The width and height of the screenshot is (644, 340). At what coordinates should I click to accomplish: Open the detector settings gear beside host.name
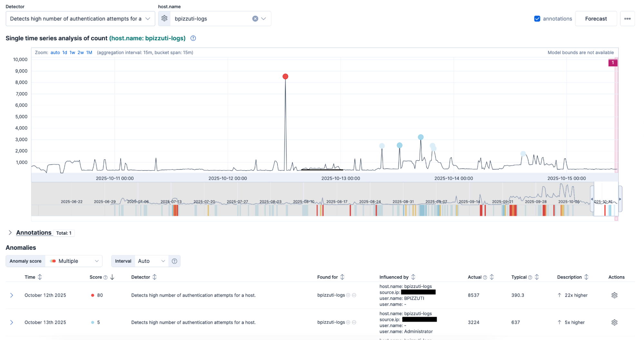tap(164, 18)
